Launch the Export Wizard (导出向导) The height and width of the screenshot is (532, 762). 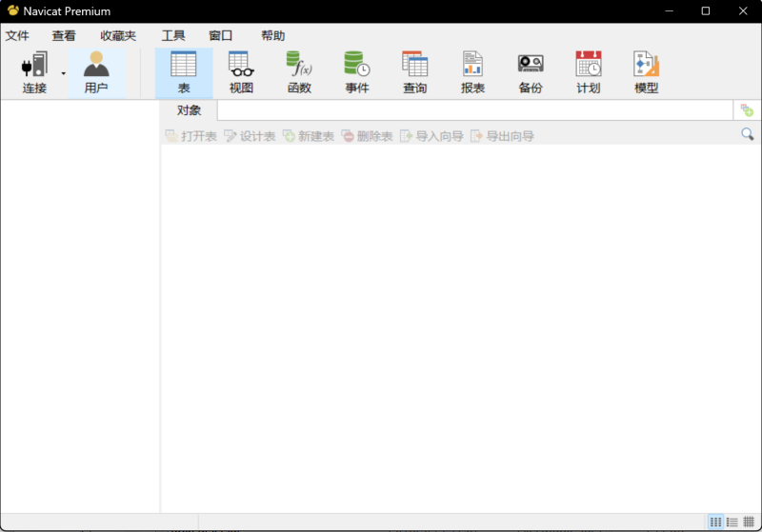click(502, 136)
